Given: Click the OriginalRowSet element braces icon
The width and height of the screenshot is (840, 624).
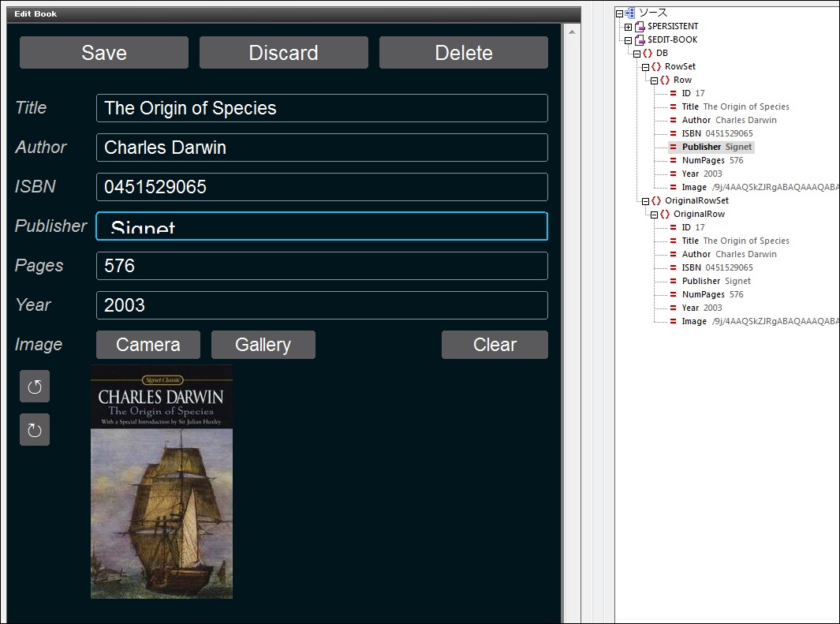Looking at the screenshot, I should (x=656, y=200).
